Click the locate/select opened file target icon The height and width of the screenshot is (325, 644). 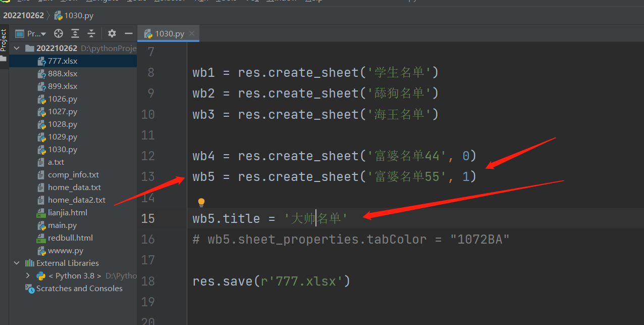[x=59, y=33]
